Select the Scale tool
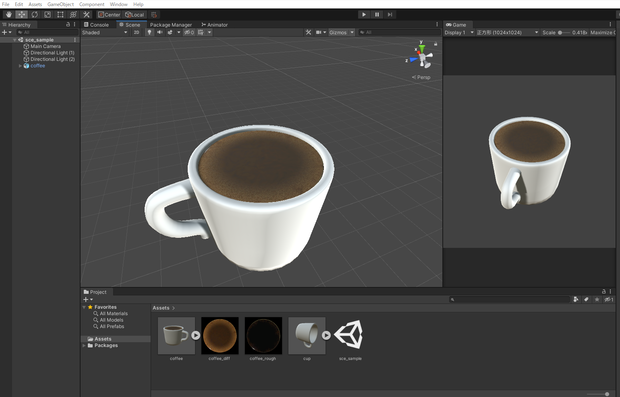Image resolution: width=620 pixels, height=397 pixels. point(47,15)
